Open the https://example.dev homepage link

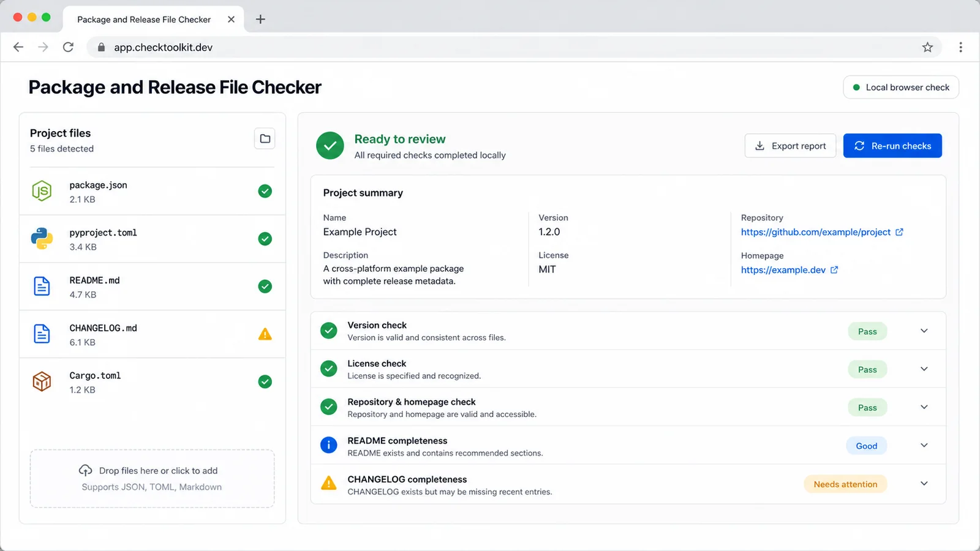(x=783, y=270)
